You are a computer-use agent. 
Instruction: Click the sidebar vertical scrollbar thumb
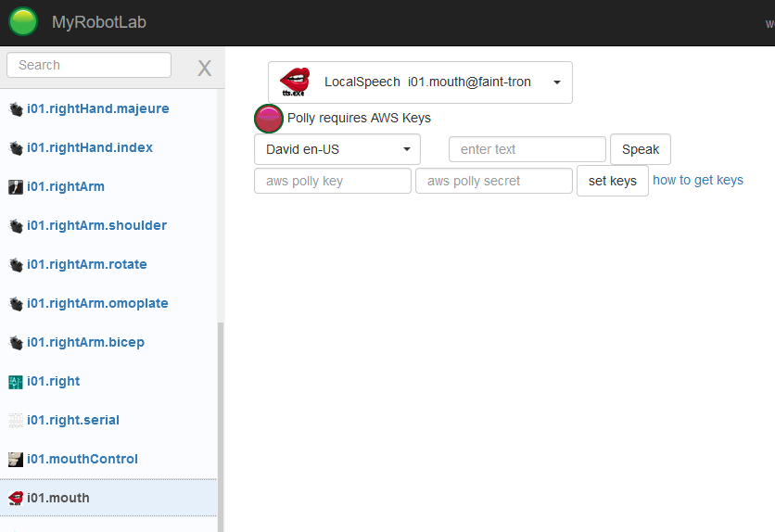click(221, 426)
